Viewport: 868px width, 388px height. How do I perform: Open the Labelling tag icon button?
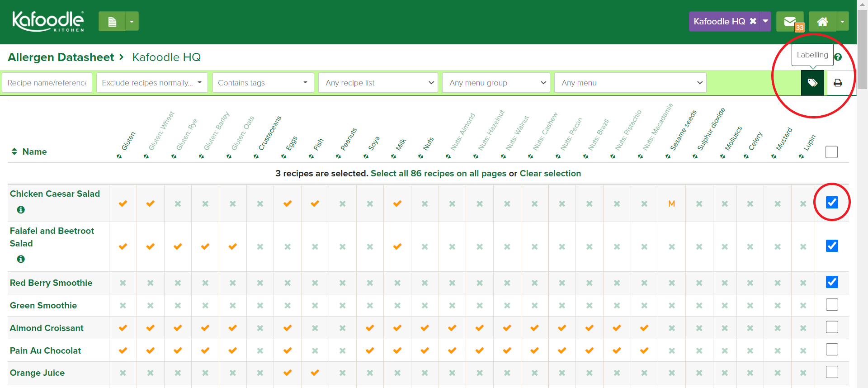[812, 83]
